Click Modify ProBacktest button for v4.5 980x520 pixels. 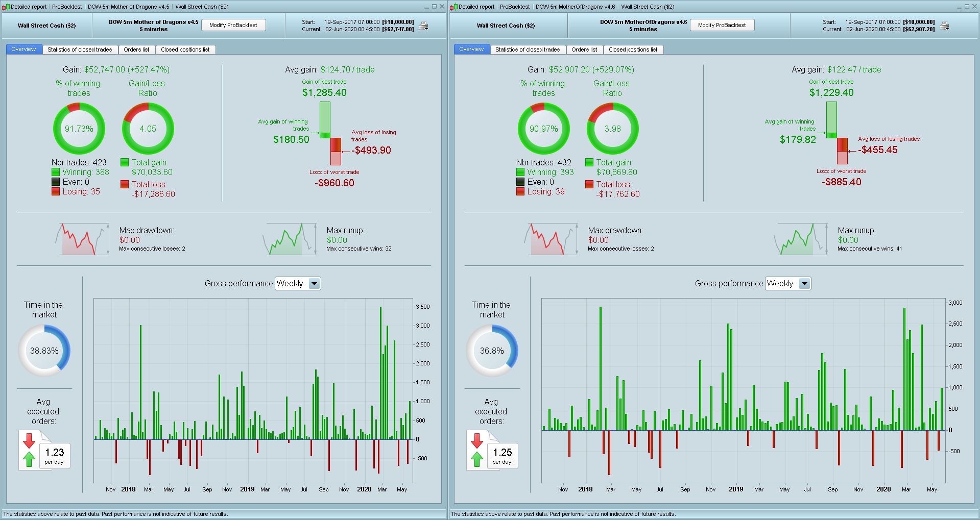click(233, 25)
